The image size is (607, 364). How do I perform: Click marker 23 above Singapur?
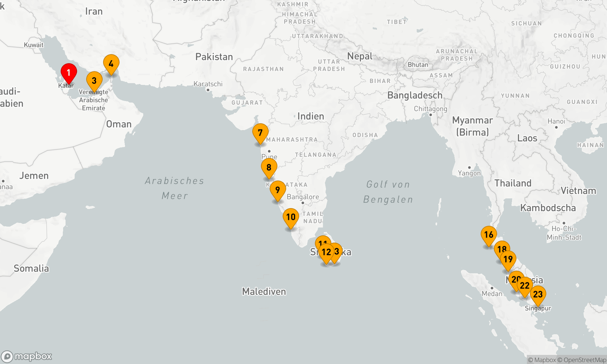click(x=538, y=294)
